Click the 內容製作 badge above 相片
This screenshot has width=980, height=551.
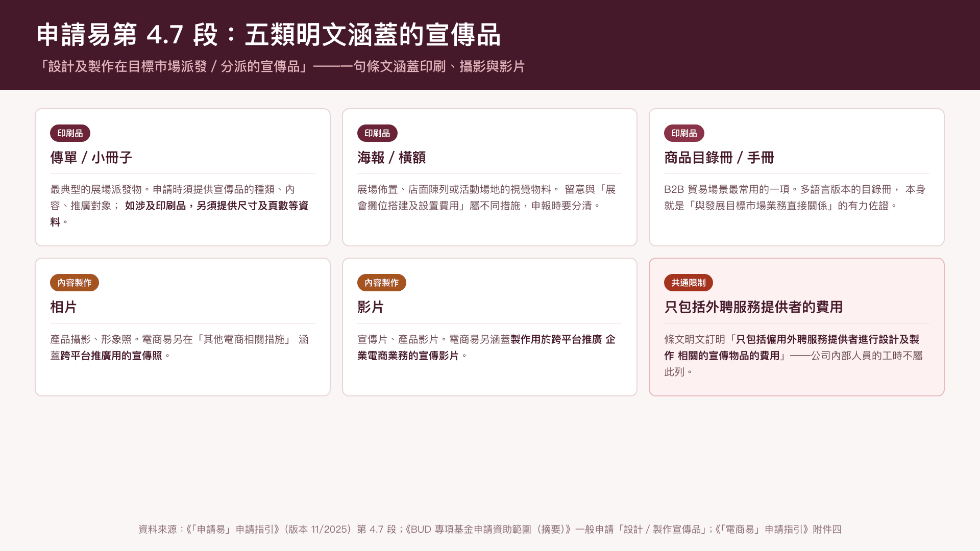point(75,283)
